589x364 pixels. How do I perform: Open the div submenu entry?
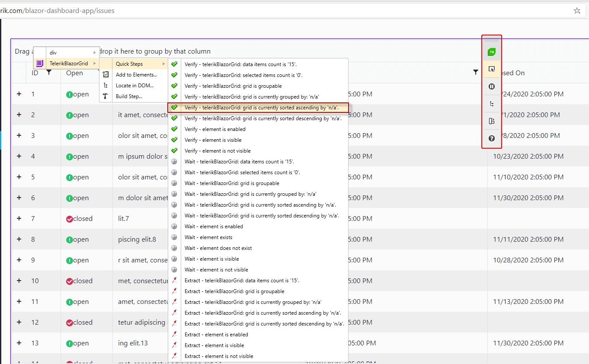(67, 52)
